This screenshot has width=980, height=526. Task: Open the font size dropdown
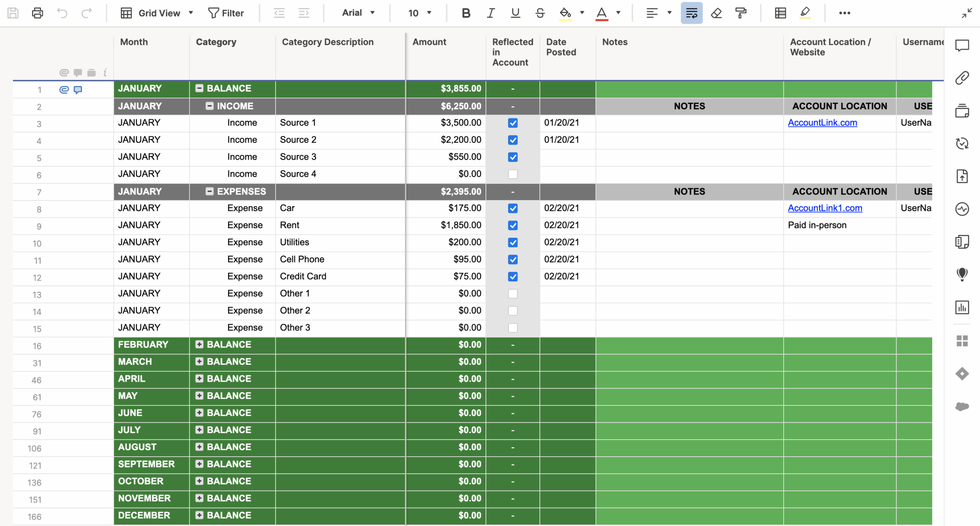tap(428, 13)
